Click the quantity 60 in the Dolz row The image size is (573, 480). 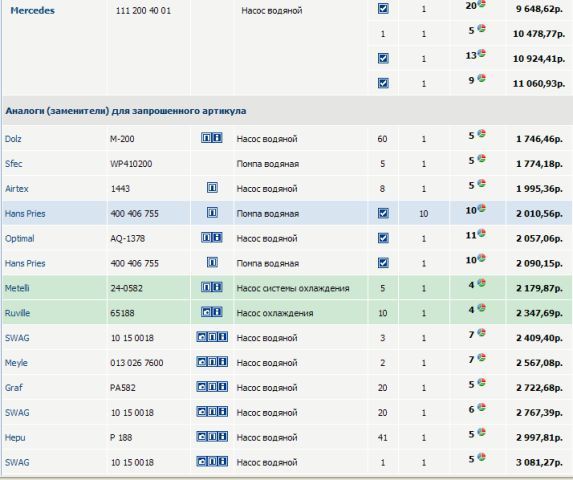382,139
